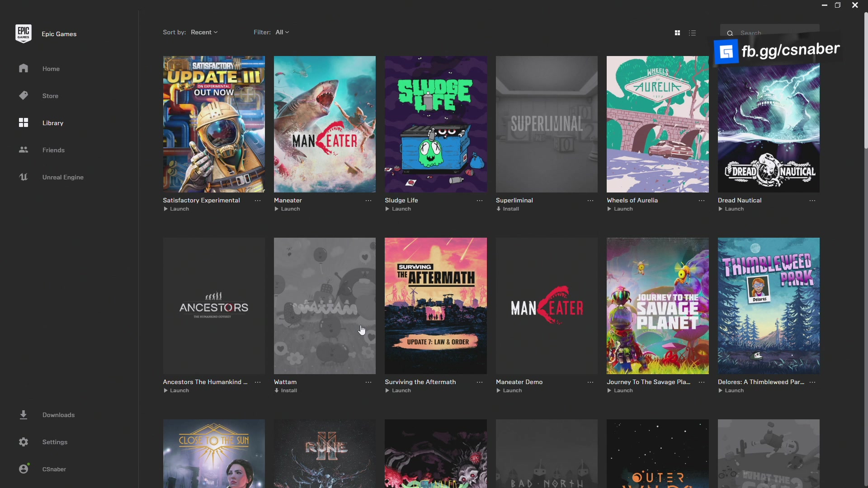Click the Epic Games logo icon
Image resolution: width=868 pixels, height=488 pixels.
click(x=24, y=34)
